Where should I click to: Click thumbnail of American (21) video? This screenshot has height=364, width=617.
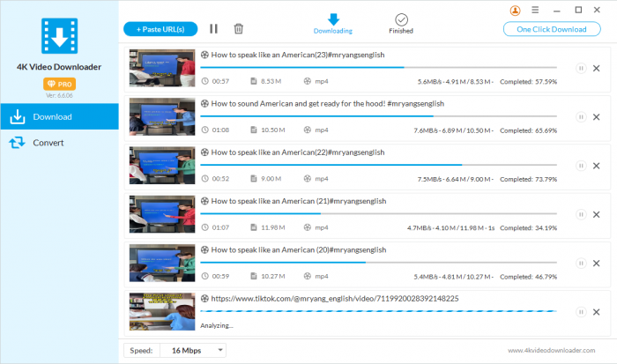161,213
